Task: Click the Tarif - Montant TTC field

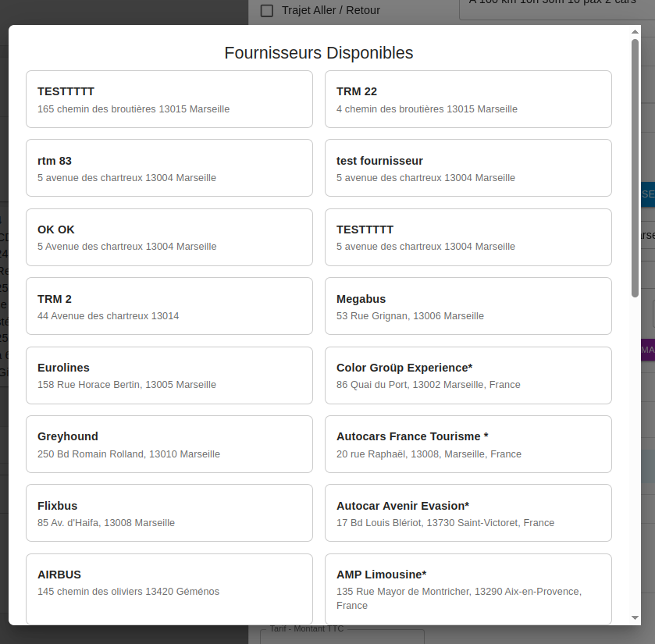Action: [x=342, y=637]
